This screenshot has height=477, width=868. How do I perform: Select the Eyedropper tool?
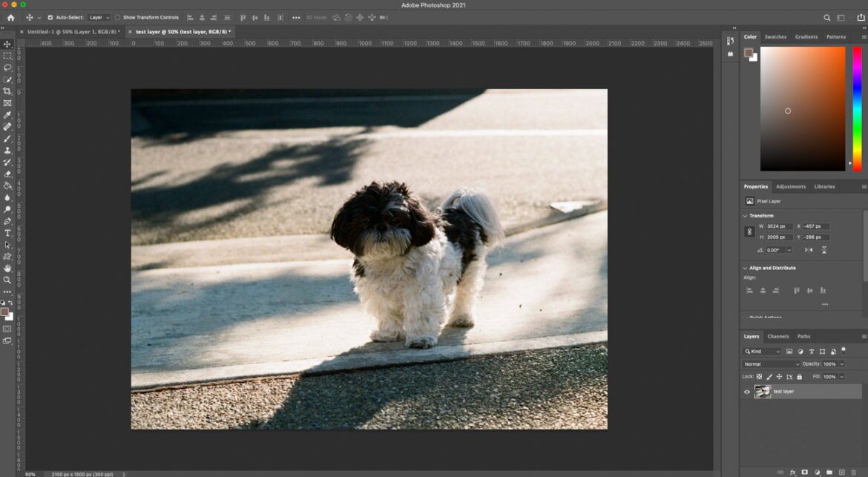tap(7, 115)
